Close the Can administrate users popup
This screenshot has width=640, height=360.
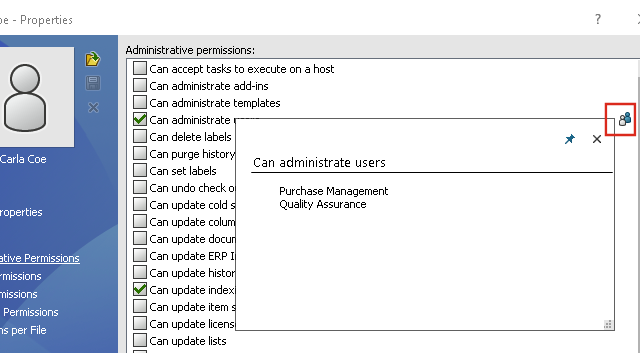coord(597,139)
